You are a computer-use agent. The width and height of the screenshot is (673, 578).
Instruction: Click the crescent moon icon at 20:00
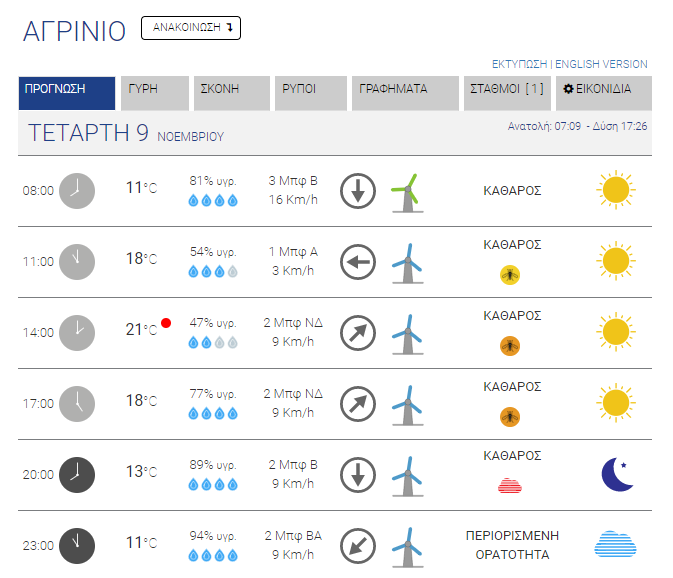[x=617, y=474]
